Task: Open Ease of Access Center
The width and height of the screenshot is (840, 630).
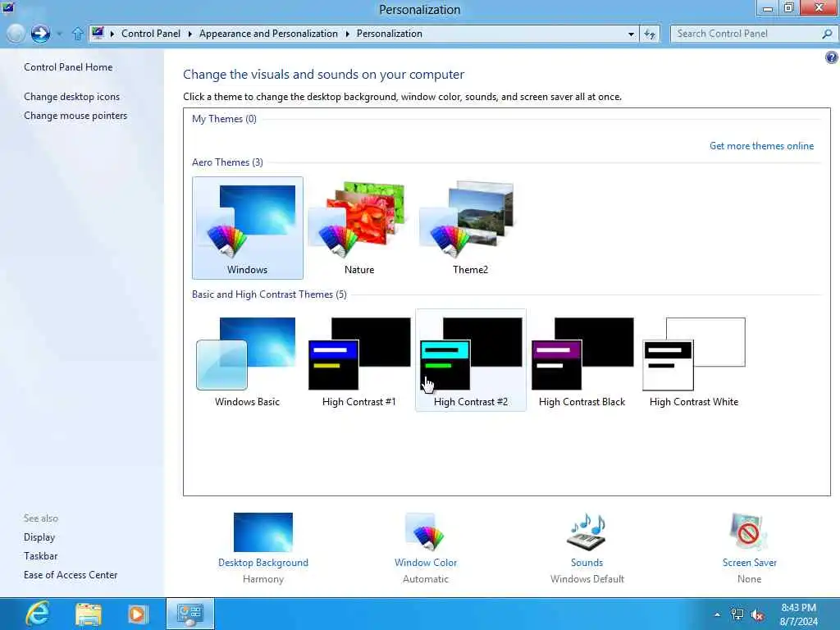Action: coord(71,574)
